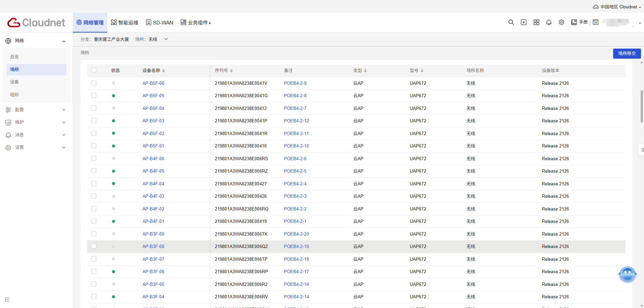644x308 pixels.
Task: Switch to the 智能运维 tab
Action: 124,22
